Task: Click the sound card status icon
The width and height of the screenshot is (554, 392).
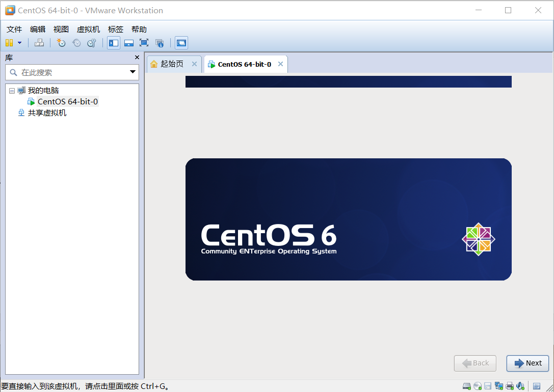Action: [520, 386]
